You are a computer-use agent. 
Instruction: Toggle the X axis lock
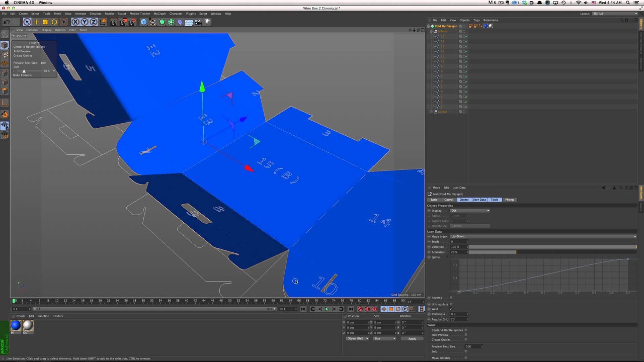[75, 22]
